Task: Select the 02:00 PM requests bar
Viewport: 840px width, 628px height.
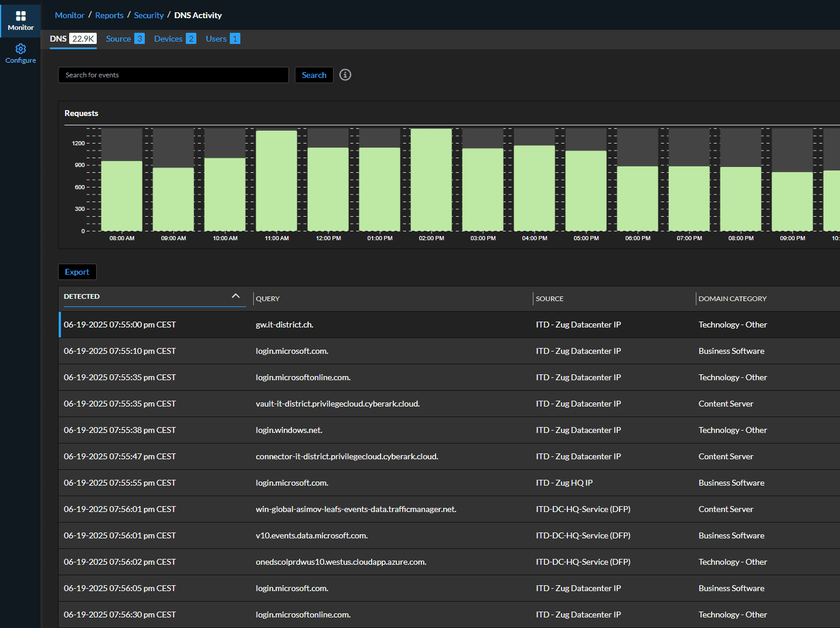Action: 431,180
